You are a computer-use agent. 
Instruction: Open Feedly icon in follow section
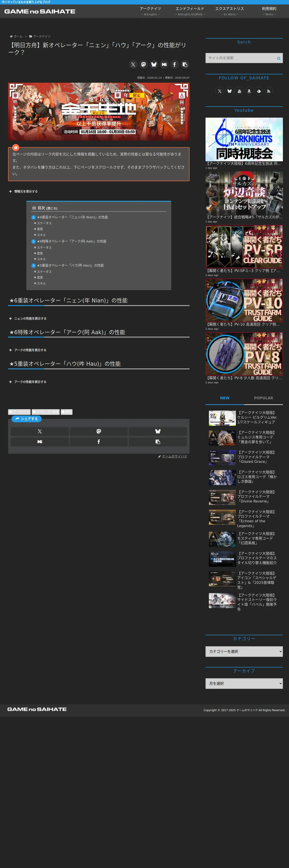[x=259, y=91]
